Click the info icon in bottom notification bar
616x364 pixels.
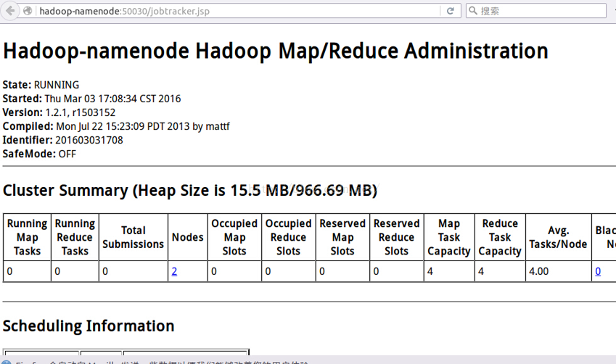(6, 360)
